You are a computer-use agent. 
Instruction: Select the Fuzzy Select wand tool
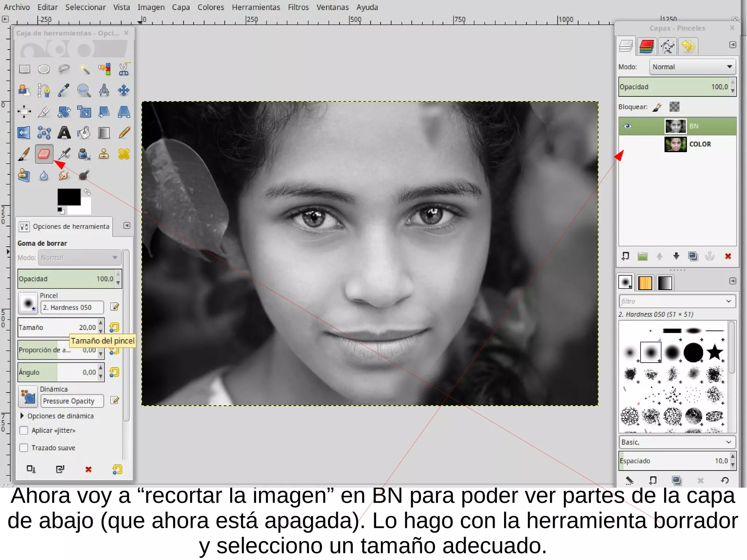click(84, 69)
